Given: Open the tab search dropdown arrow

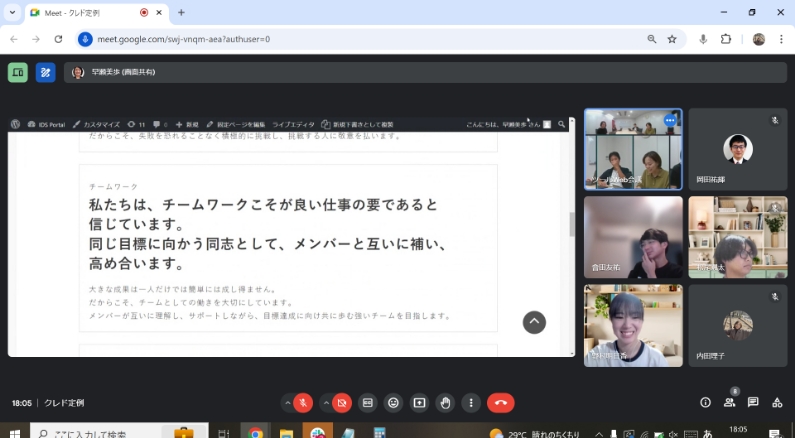Looking at the screenshot, I should pyautogui.click(x=13, y=12).
